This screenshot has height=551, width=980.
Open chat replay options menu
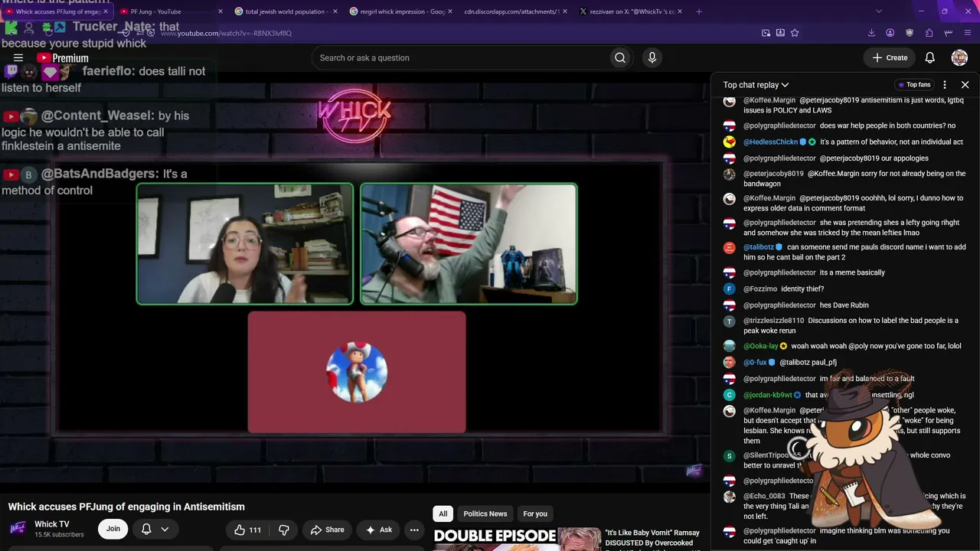coord(945,85)
